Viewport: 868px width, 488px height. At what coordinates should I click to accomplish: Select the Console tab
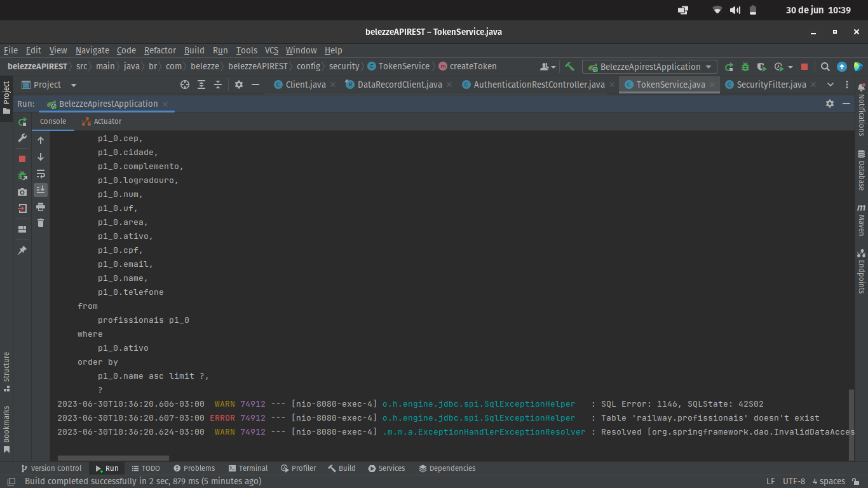[53, 121]
